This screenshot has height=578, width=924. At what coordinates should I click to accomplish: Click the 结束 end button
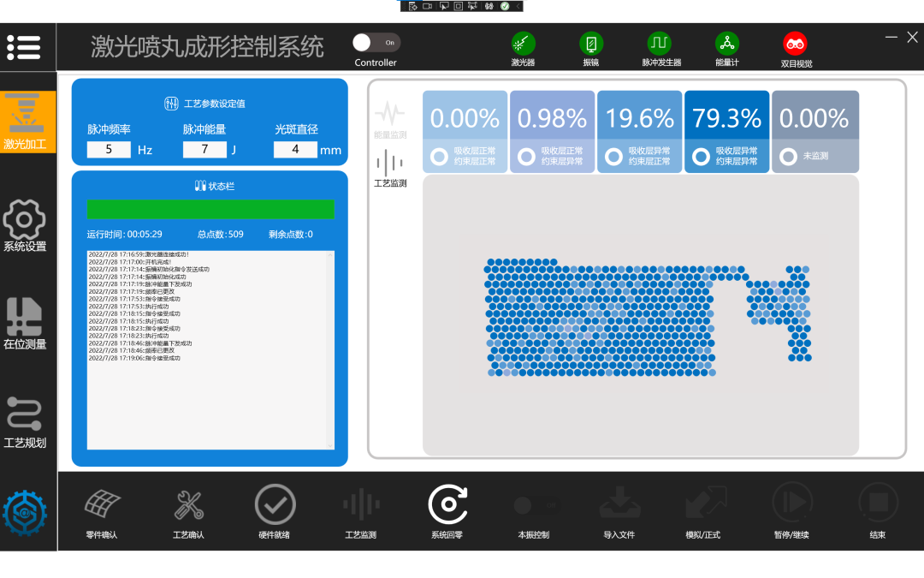point(878,506)
